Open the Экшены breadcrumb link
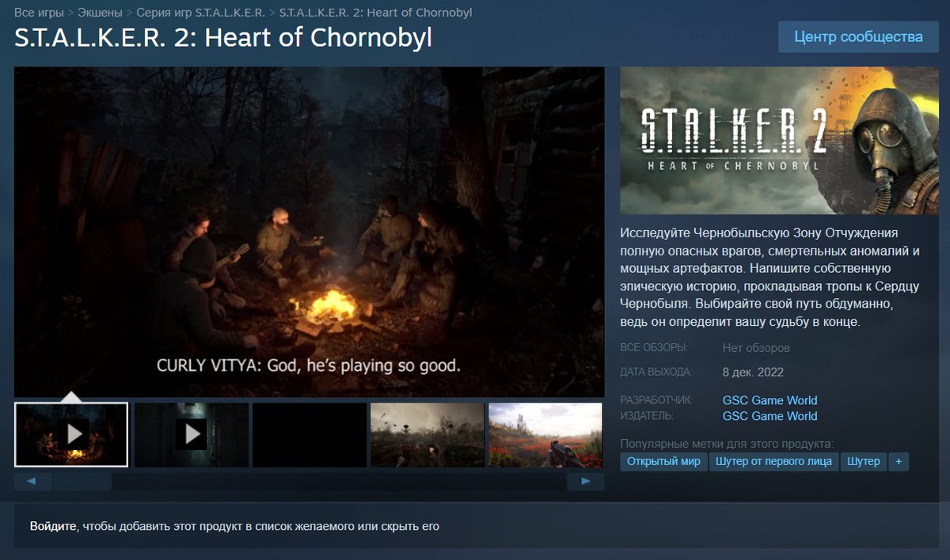This screenshot has height=560, width=950. click(101, 13)
